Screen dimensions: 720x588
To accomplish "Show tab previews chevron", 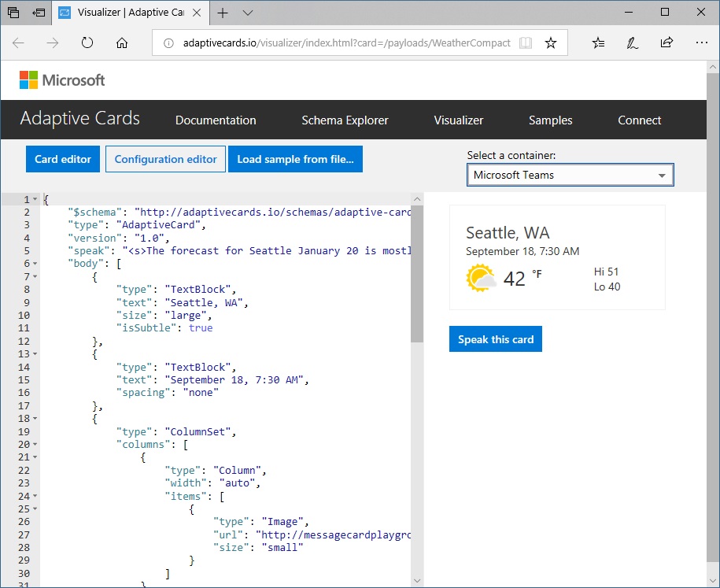I will click(248, 13).
